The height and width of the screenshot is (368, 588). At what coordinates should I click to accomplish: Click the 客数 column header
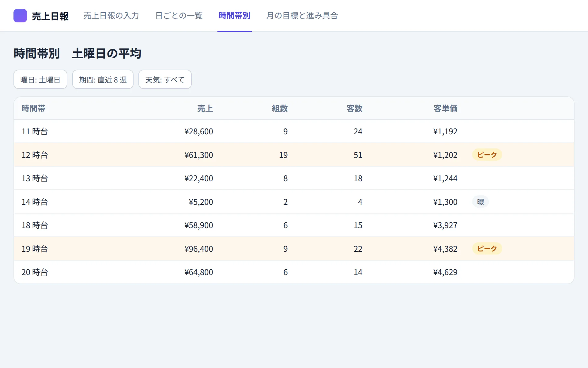pyautogui.click(x=354, y=109)
